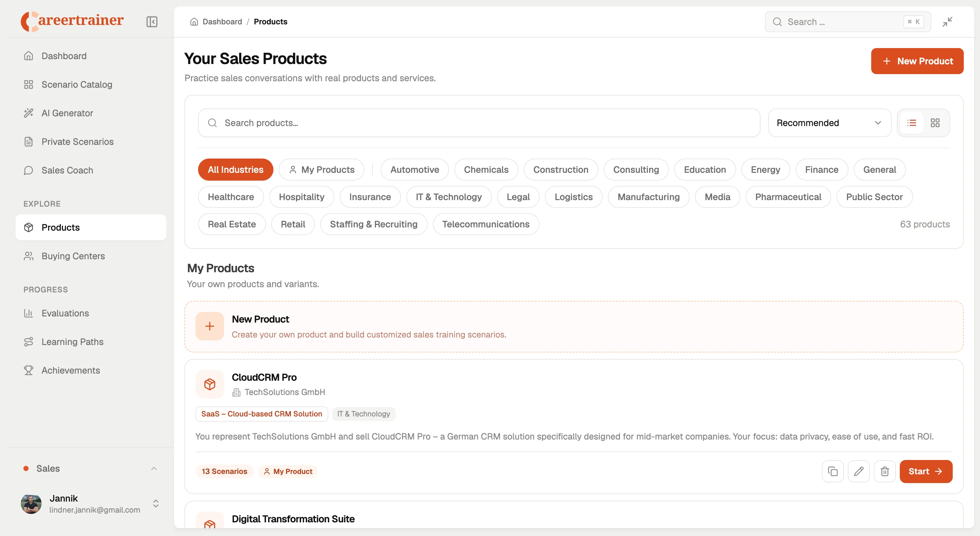Open AI Generator in sidebar
980x536 pixels.
(91, 113)
